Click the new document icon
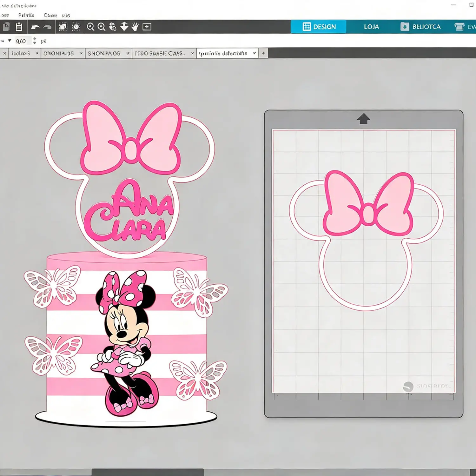 6,27
